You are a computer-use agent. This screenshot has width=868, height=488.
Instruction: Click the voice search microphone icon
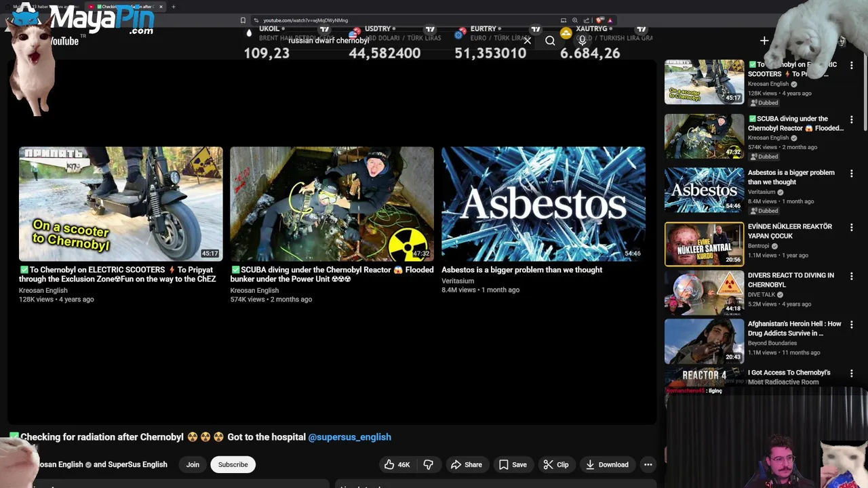tap(582, 41)
